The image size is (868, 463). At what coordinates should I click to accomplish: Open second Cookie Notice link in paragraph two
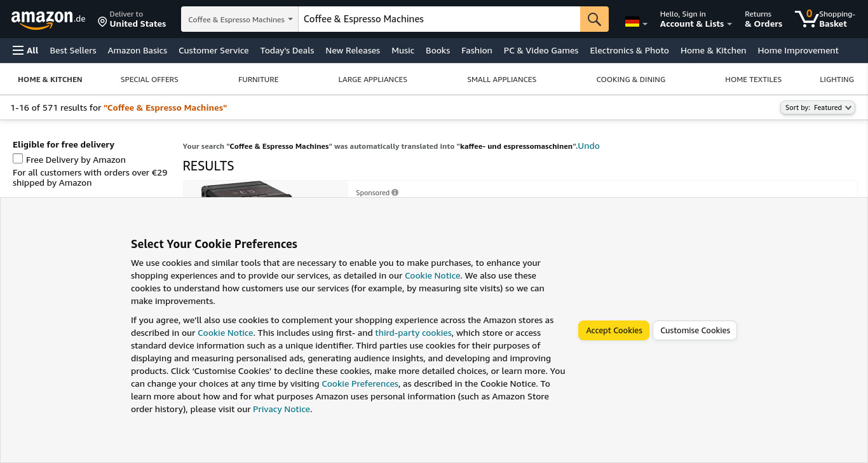pos(226,333)
